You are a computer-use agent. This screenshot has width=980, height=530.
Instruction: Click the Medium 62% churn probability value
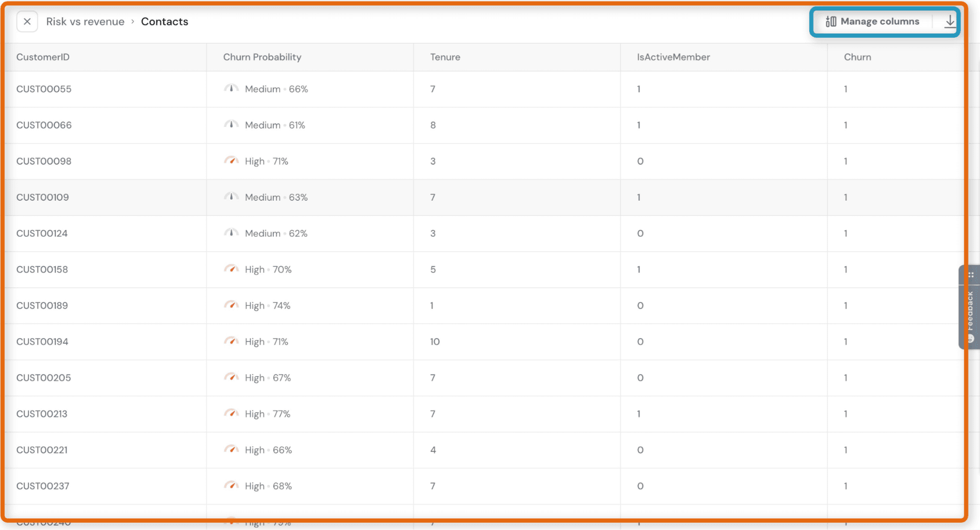[x=276, y=233]
